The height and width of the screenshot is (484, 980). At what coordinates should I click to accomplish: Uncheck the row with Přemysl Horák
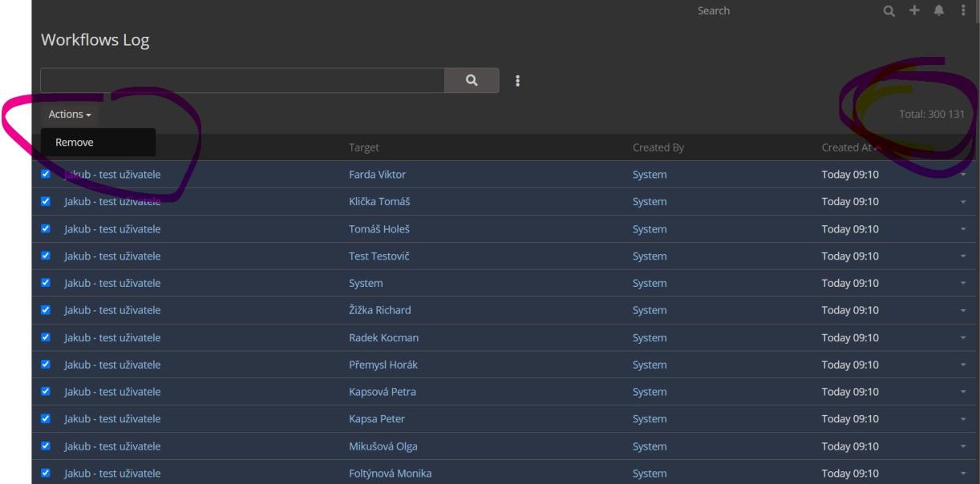tap(46, 365)
